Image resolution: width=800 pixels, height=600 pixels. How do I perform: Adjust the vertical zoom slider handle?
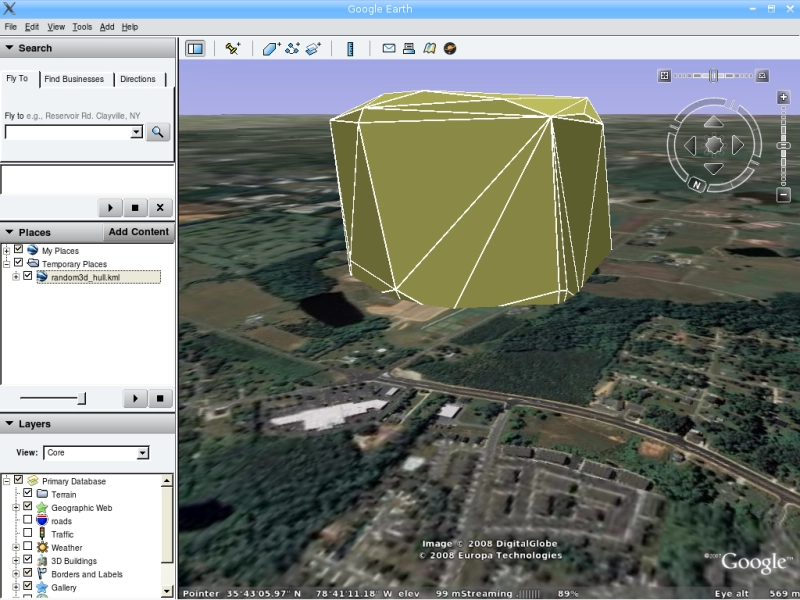(x=783, y=146)
